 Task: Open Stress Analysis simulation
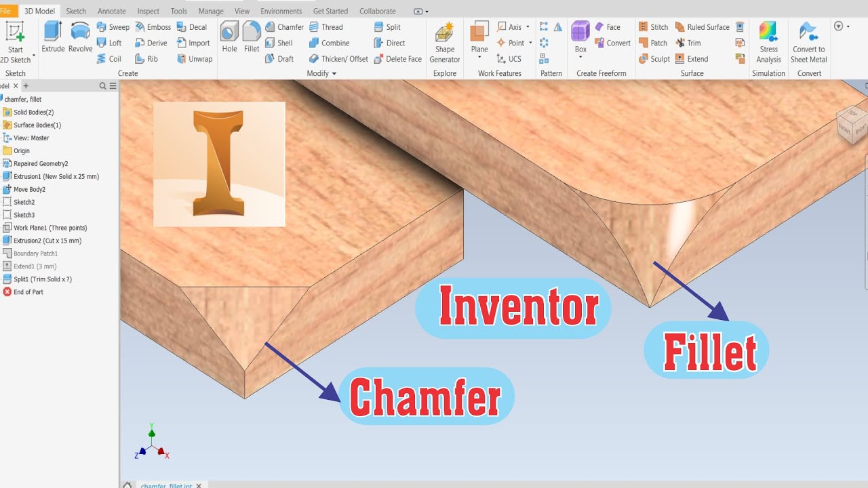pos(768,42)
